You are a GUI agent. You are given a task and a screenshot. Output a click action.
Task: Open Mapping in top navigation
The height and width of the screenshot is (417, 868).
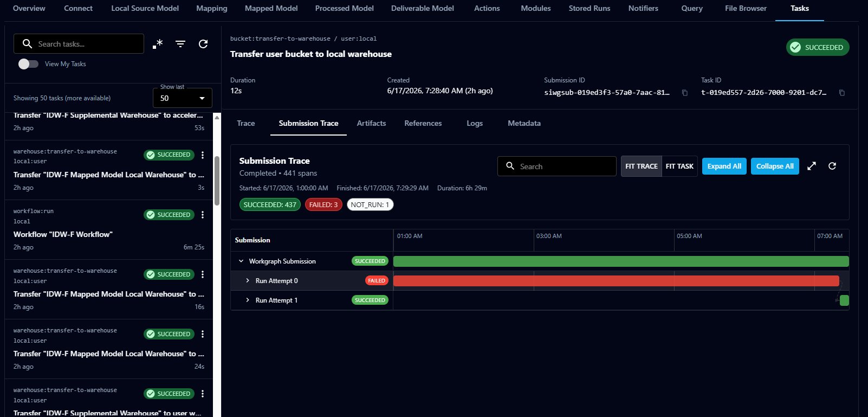coord(212,8)
